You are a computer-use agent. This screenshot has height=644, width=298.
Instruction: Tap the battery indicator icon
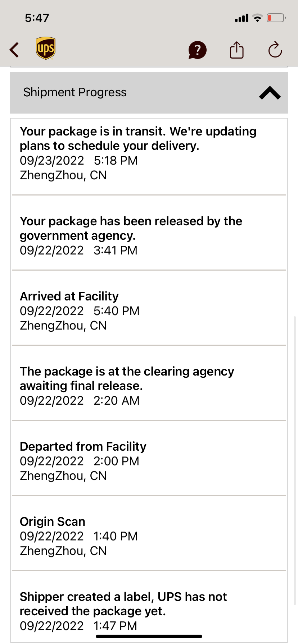point(276,18)
